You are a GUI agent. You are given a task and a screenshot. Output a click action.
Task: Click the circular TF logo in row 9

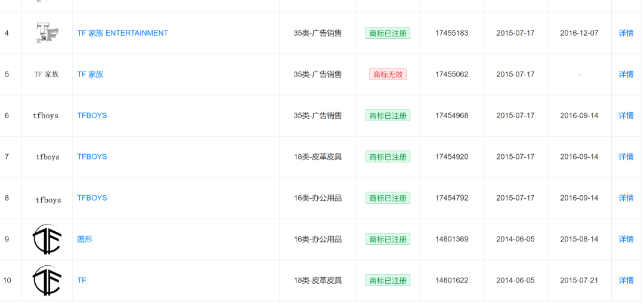click(x=47, y=239)
